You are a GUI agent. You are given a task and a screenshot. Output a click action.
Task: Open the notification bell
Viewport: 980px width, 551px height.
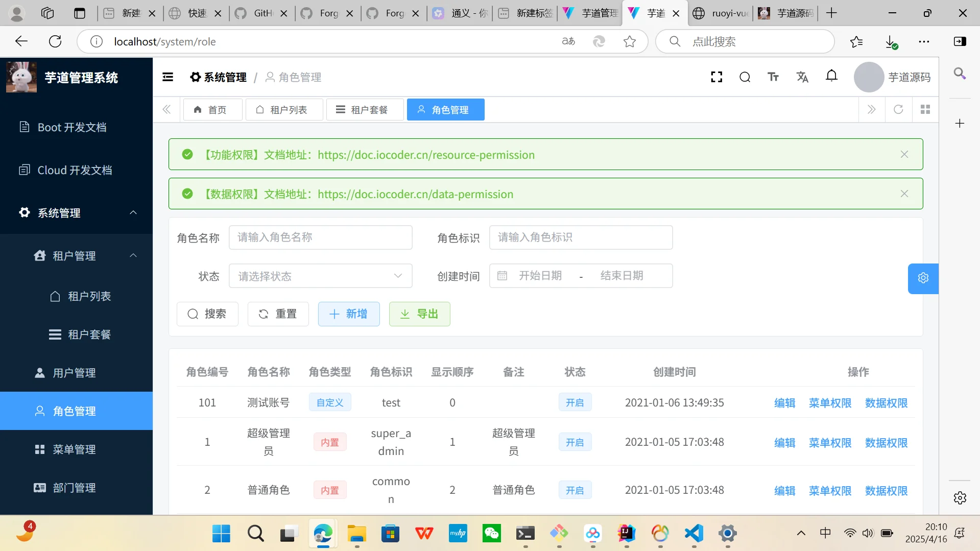click(831, 76)
